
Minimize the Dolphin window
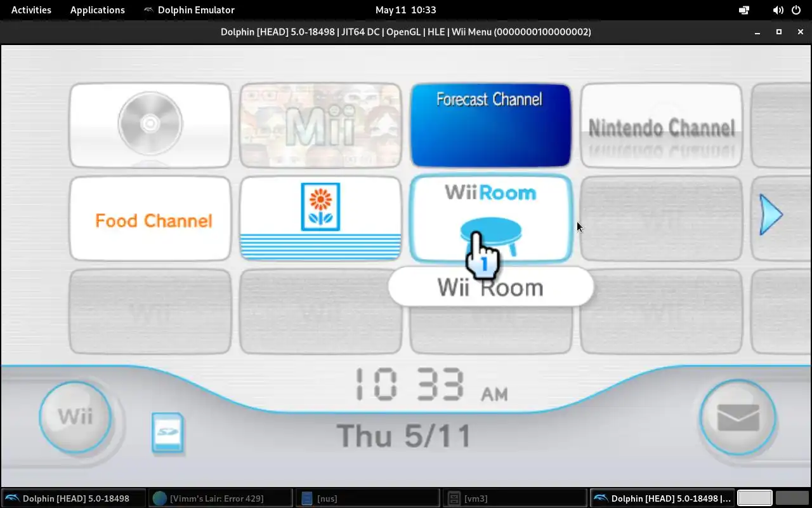click(x=757, y=32)
